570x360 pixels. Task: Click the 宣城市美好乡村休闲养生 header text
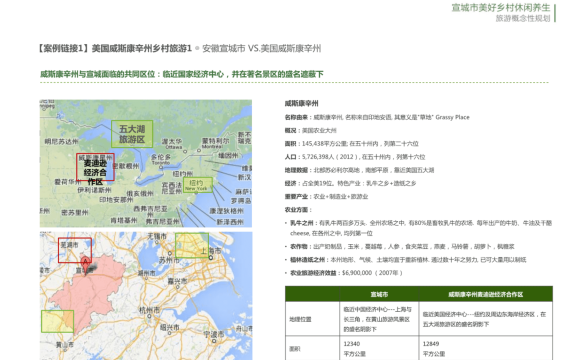point(501,8)
